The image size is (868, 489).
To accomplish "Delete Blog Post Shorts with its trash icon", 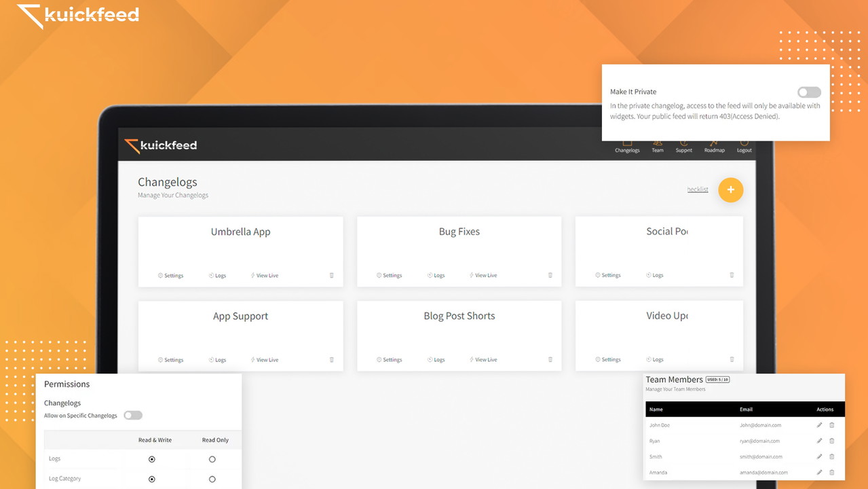I will tap(550, 359).
